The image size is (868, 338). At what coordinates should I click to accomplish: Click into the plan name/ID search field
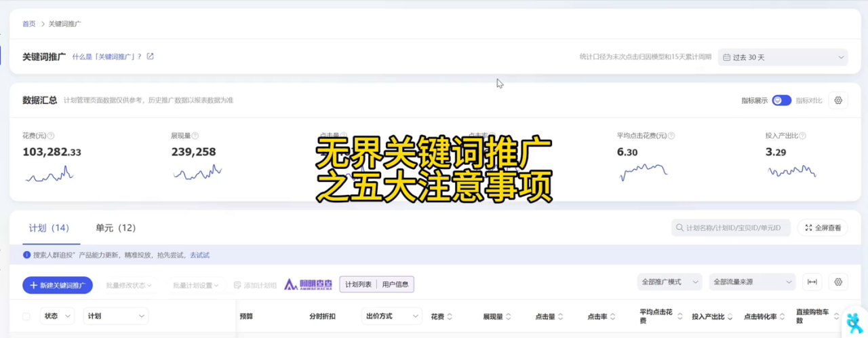[731, 228]
